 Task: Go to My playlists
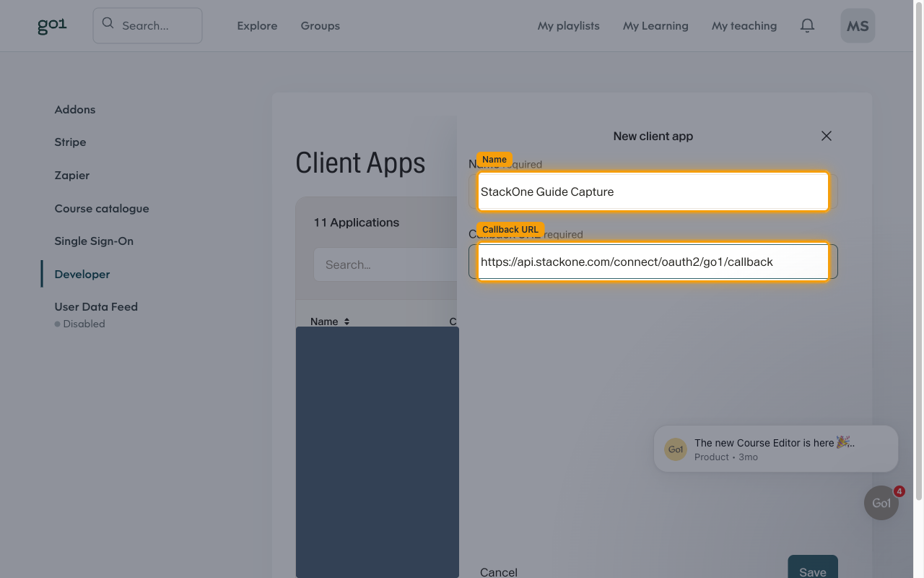569,25
